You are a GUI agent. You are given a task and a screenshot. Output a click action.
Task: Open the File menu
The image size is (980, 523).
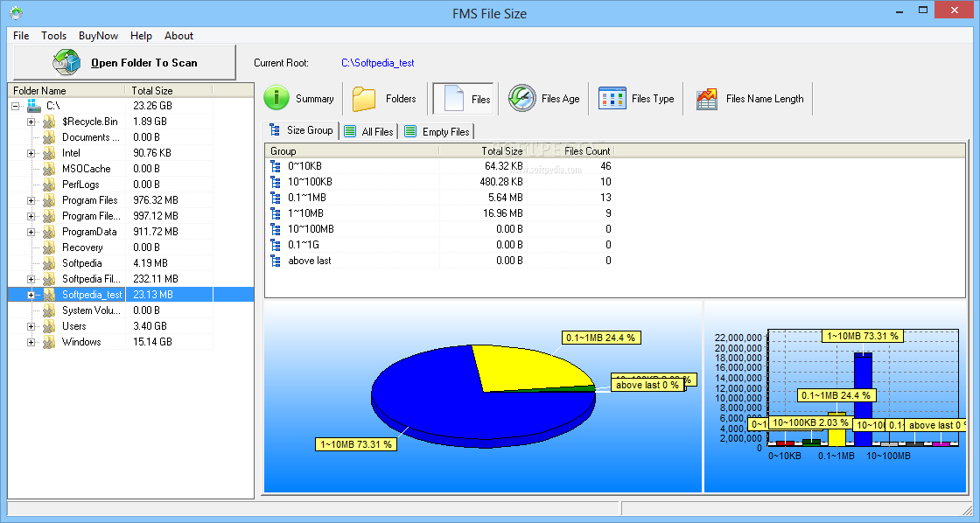pos(21,36)
